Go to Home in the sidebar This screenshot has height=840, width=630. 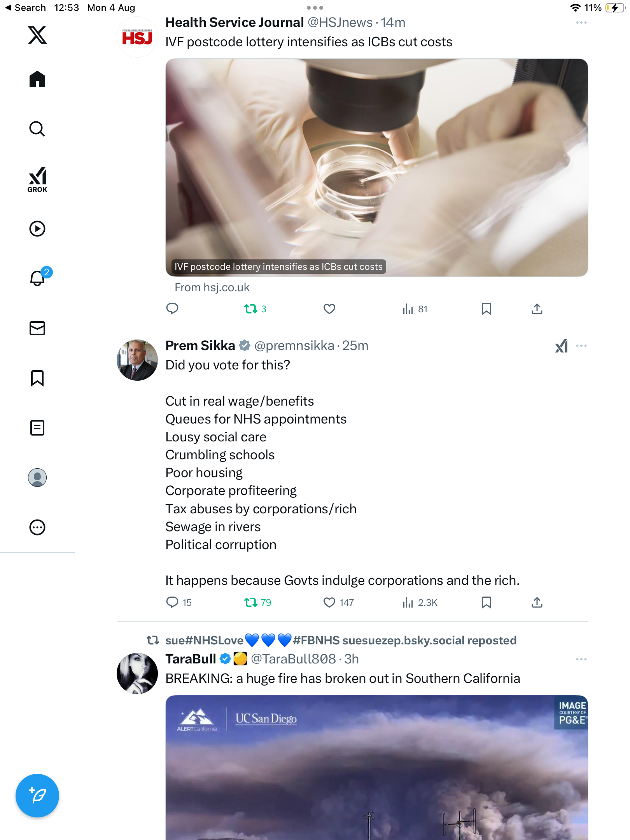tap(37, 79)
